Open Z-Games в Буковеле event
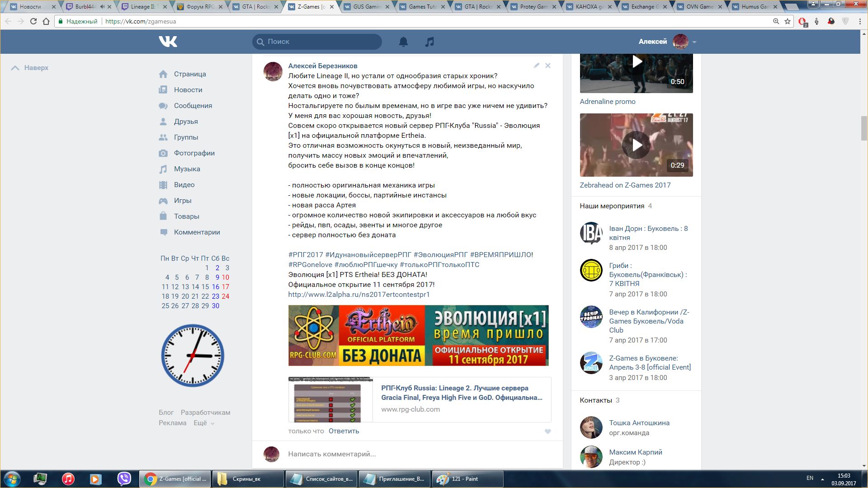868x488 pixels. click(650, 363)
